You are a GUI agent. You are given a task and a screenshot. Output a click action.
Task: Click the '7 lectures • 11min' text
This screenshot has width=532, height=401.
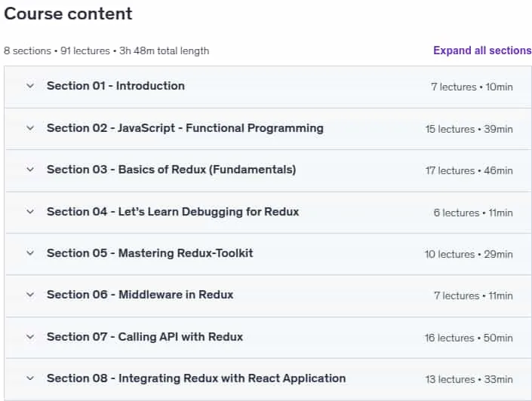coord(473,296)
